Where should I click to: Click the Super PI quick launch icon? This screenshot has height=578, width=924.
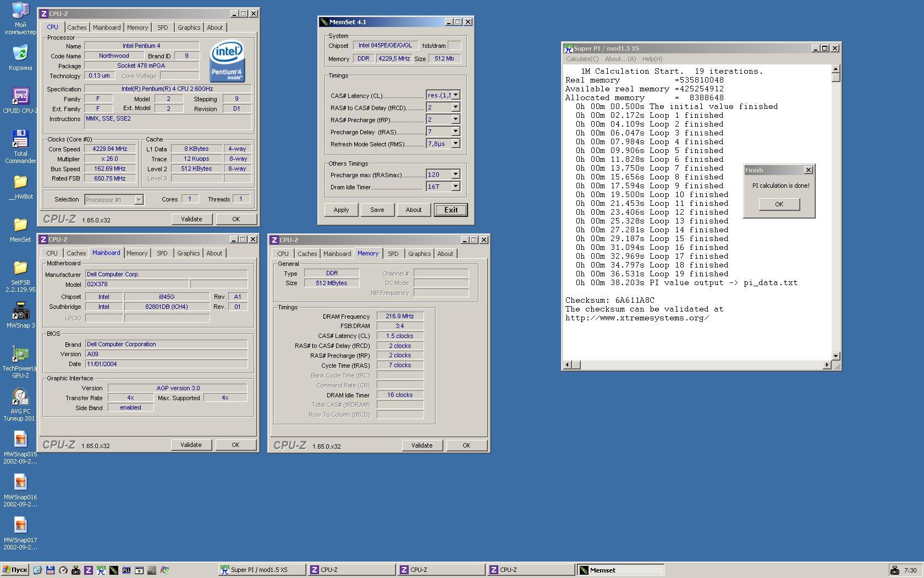101,570
